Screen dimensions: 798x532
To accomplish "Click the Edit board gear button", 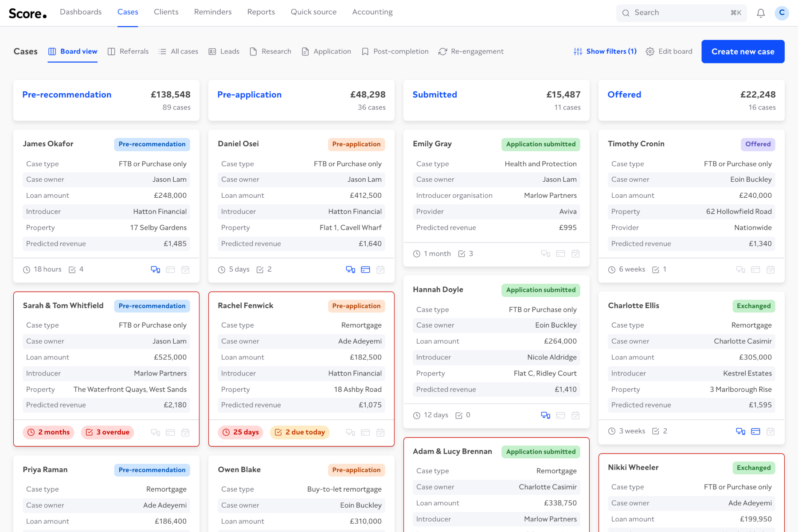I will (x=669, y=51).
